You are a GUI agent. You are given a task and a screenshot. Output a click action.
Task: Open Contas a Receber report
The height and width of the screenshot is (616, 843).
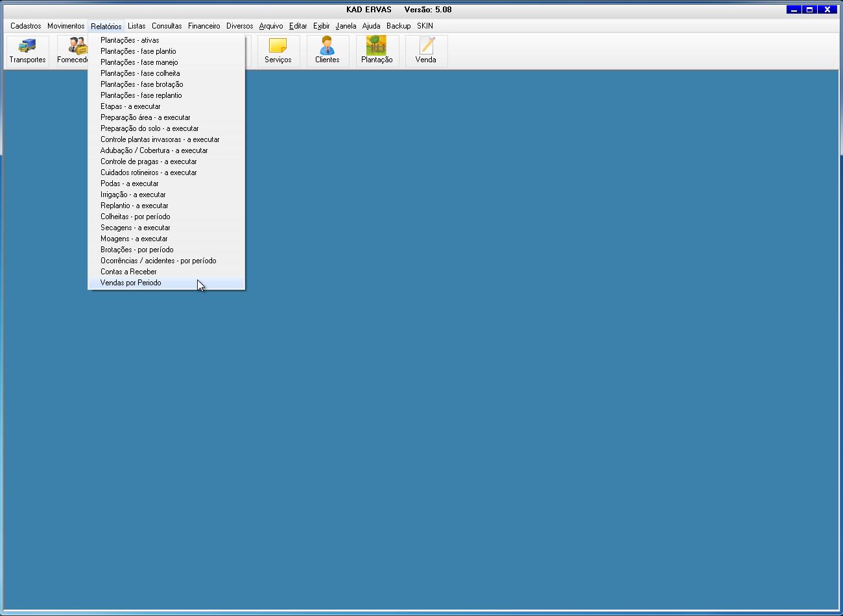(167, 272)
